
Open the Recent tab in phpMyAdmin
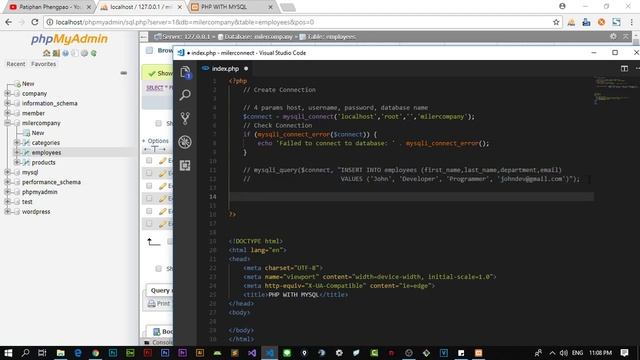tap(16, 64)
